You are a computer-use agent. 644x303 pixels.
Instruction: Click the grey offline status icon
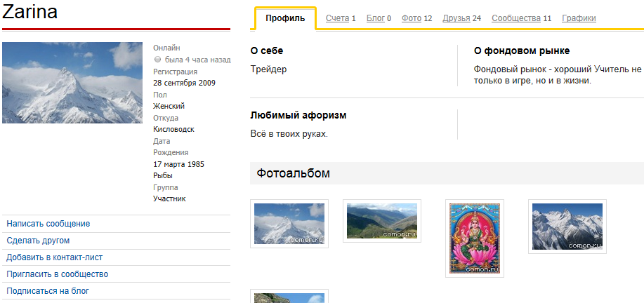click(157, 60)
